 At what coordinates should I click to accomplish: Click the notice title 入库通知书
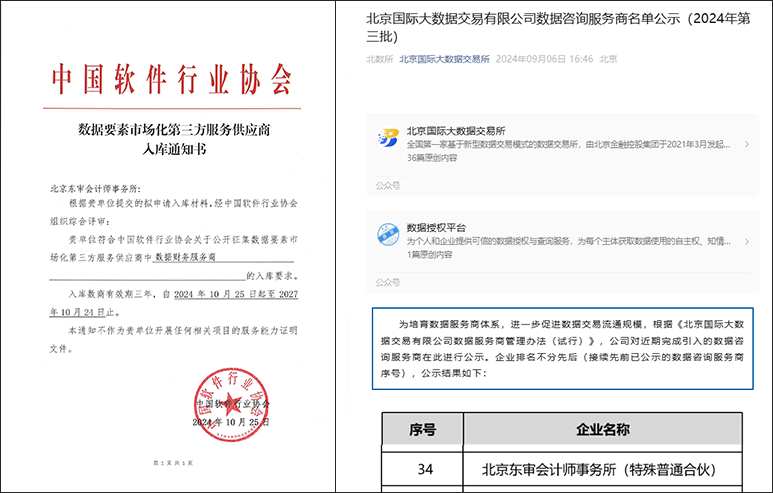pyautogui.click(x=174, y=149)
